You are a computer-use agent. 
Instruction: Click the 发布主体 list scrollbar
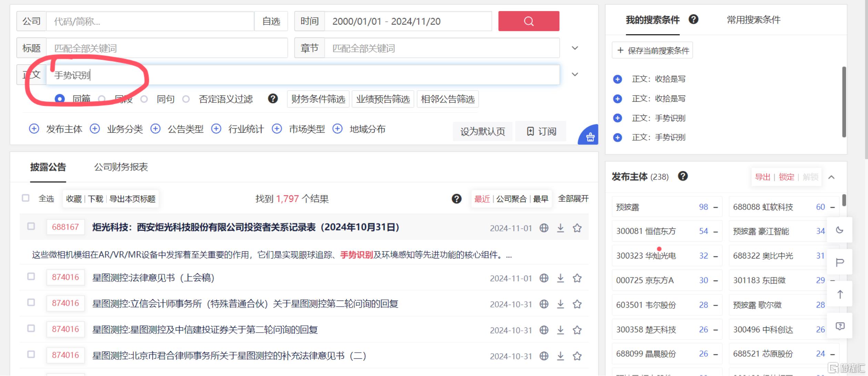pos(844,200)
